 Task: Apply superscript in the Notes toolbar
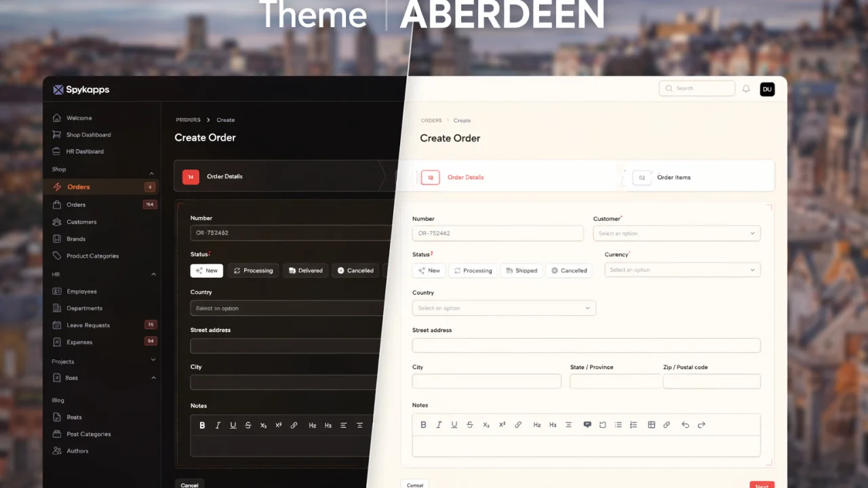click(x=502, y=424)
